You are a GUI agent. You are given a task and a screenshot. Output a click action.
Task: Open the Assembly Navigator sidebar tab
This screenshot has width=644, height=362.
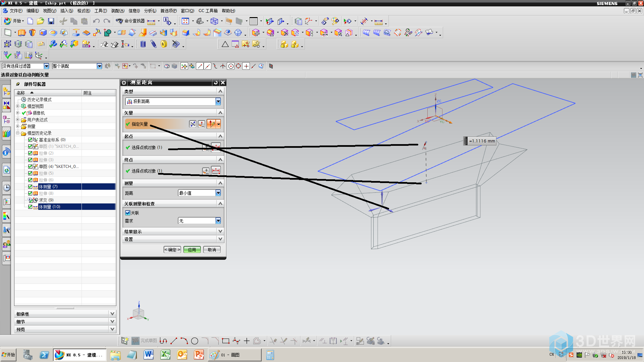coord(6,91)
